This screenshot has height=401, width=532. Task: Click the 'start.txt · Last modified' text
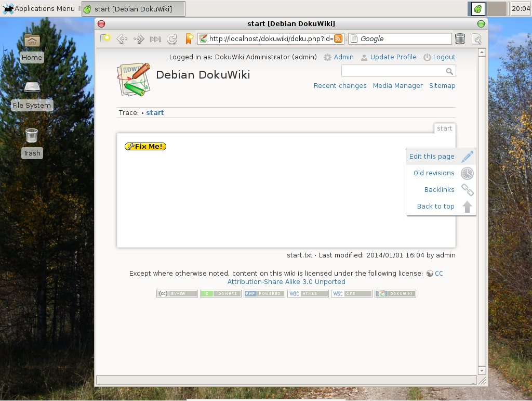click(371, 255)
